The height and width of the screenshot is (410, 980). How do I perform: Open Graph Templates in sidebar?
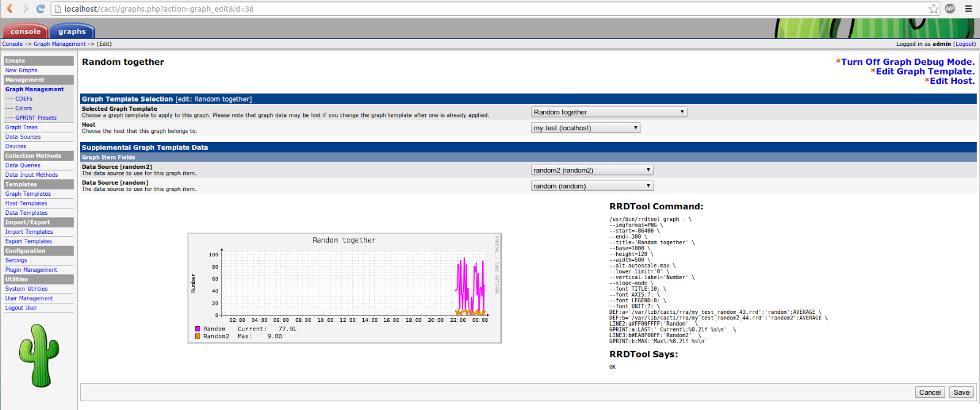pyautogui.click(x=28, y=194)
